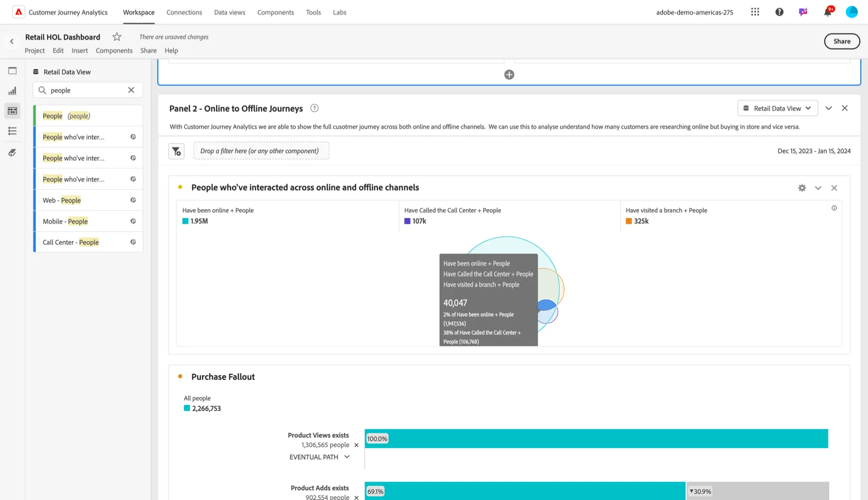Change the Dec 15, 2023 - Jan 15, 2024 date range
Screen dimensions: 868x500
(814, 151)
